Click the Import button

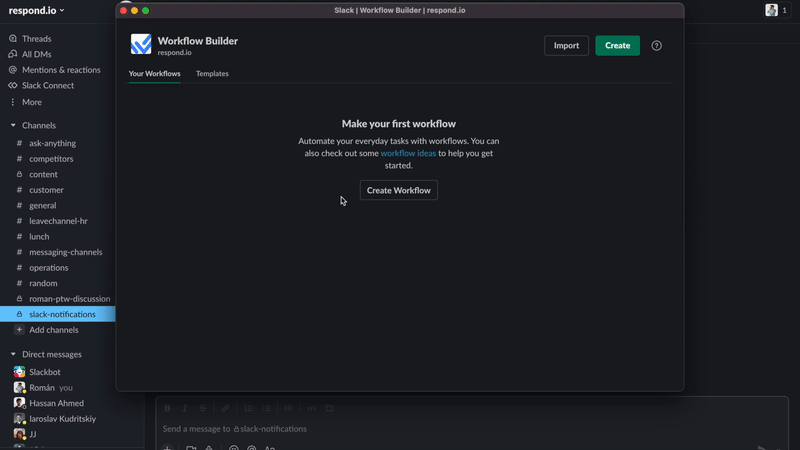[x=566, y=45]
